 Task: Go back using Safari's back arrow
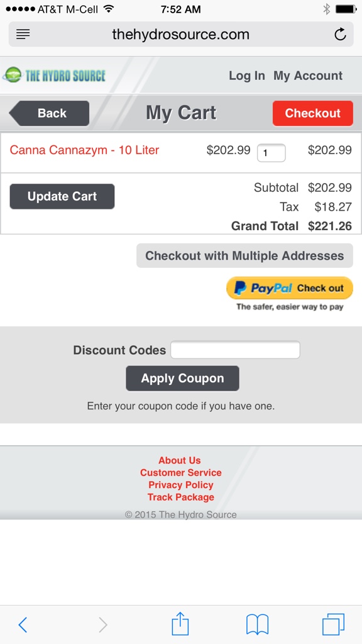[x=23, y=625]
